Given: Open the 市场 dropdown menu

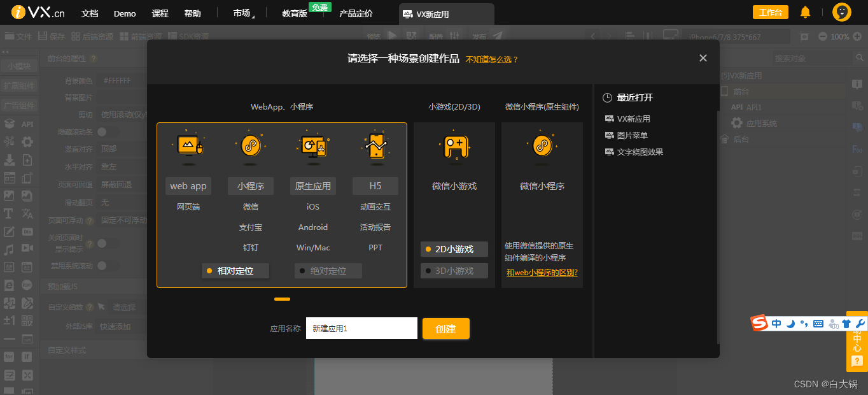Looking at the screenshot, I should click(243, 13).
